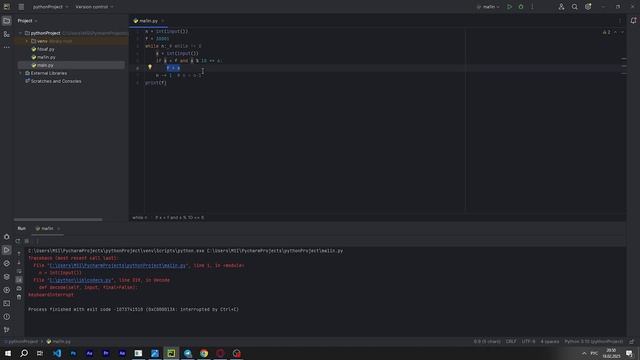Open Version control dropdown
Screen dimensions: 640x360
coord(94,7)
